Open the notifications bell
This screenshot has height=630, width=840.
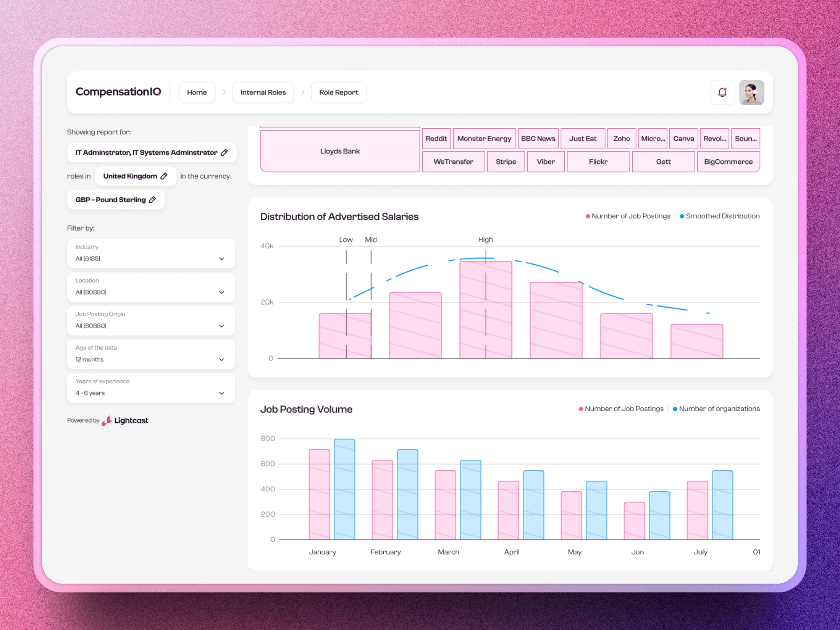(x=722, y=92)
